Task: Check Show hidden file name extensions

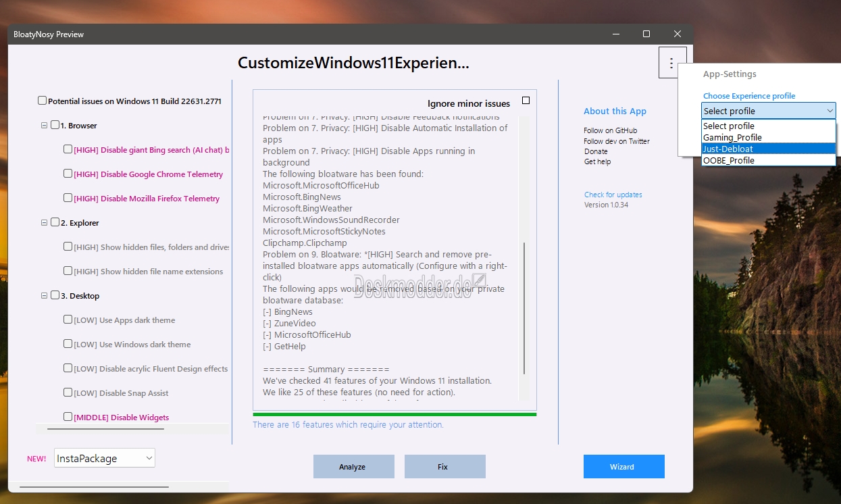Action: point(68,271)
